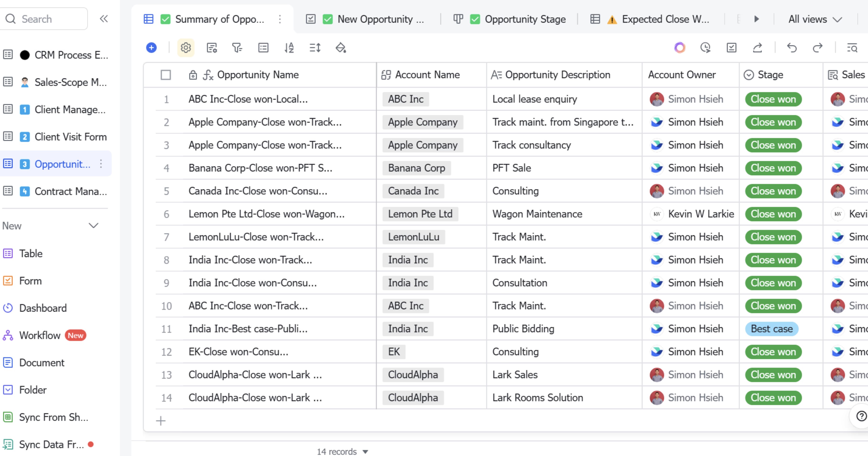
Task: Open view settings gear icon
Action: [186, 48]
